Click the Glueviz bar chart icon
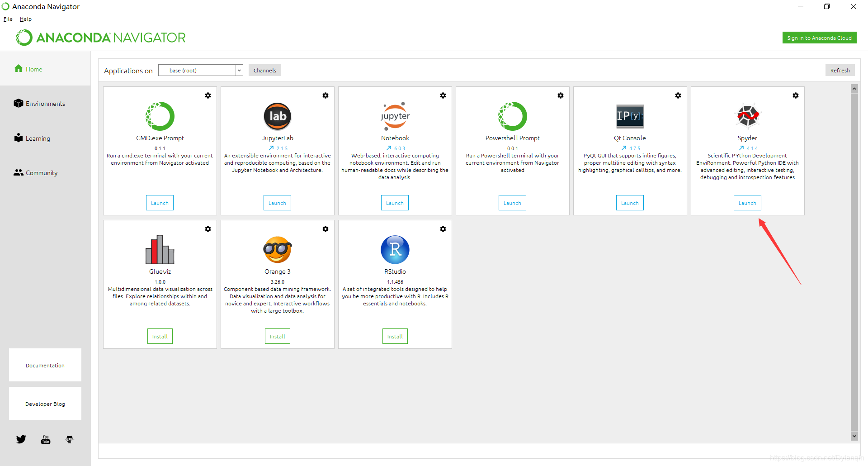 tap(160, 250)
